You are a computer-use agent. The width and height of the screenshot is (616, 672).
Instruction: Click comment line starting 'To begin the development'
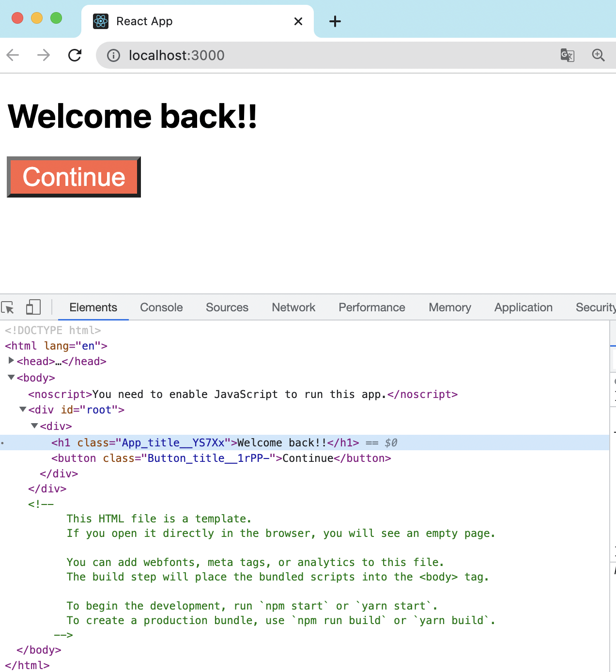pyautogui.click(x=252, y=606)
